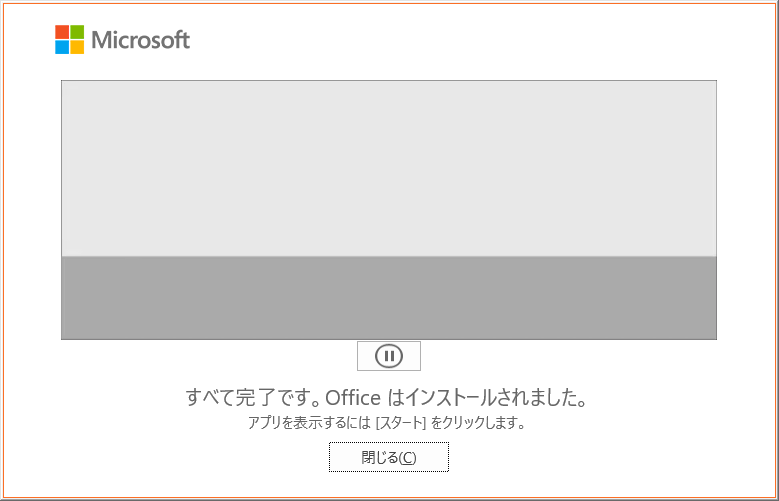The image size is (779, 501).
Task: Click the dark gray band of animation panel
Action: tap(389, 298)
